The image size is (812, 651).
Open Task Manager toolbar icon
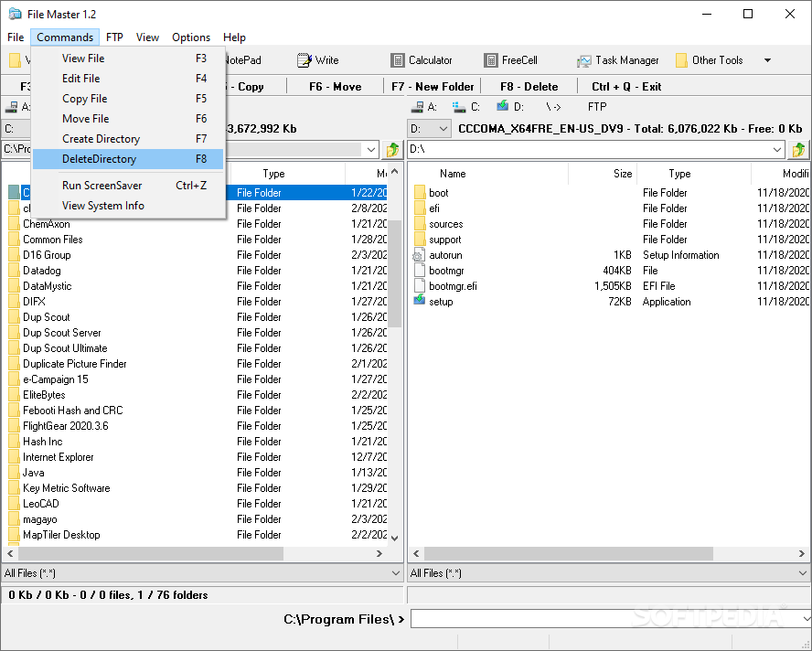click(583, 60)
